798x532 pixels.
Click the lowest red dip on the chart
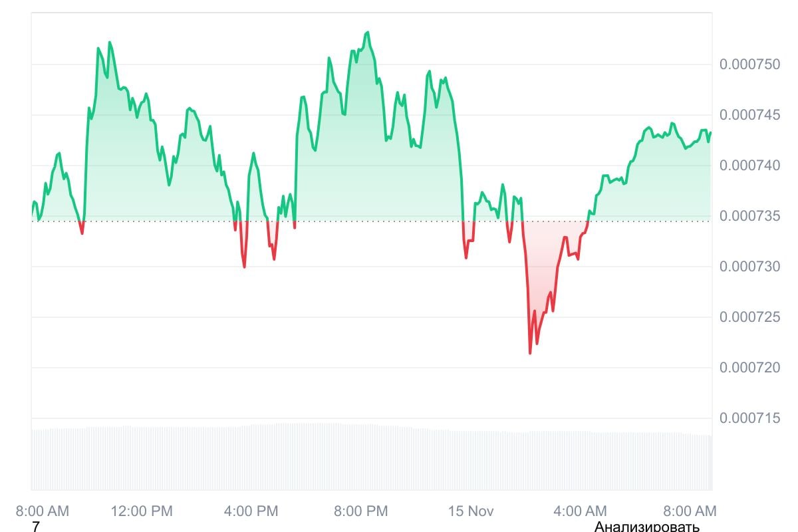[x=530, y=352]
